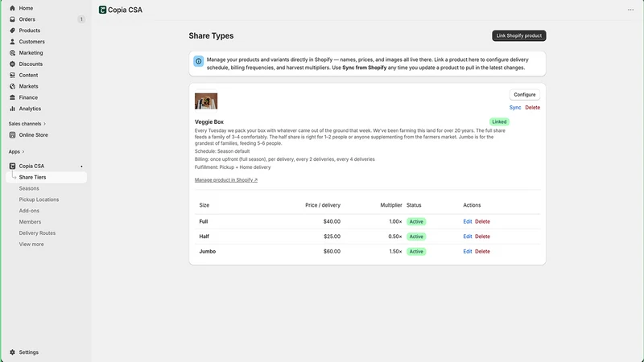
Task: Click the pin dot beside Copia CSA
Action: tap(81, 167)
